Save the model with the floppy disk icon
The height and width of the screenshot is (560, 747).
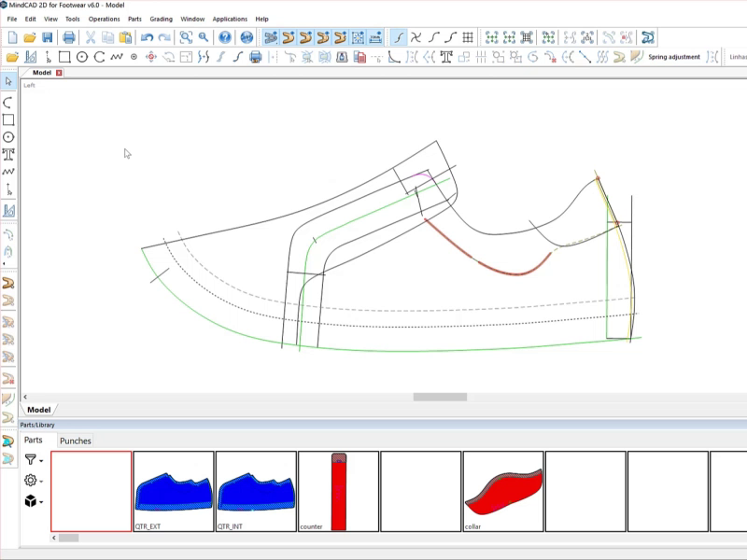tap(48, 37)
